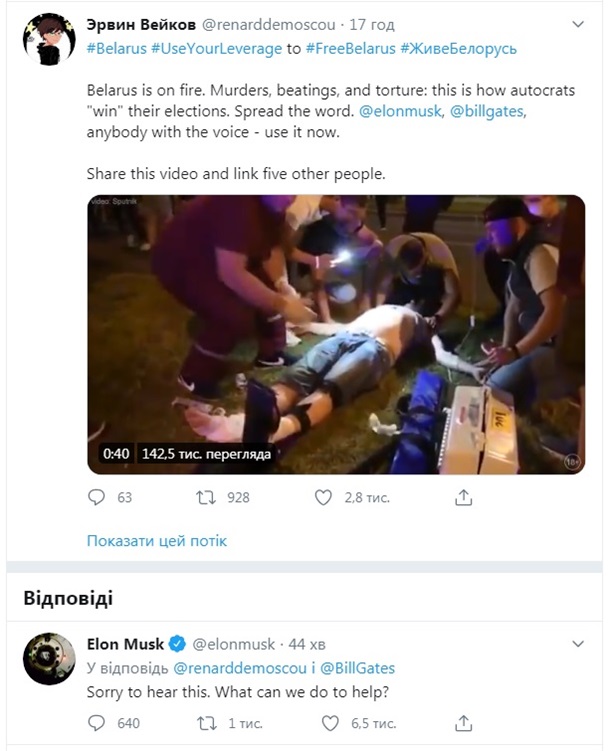Open Эрвин Вейков's profile avatar
This screenshot has width=610, height=751.
[48, 40]
